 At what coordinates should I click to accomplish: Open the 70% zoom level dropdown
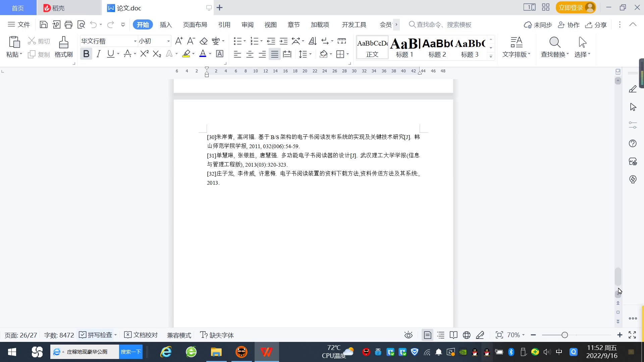tap(516, 335)
